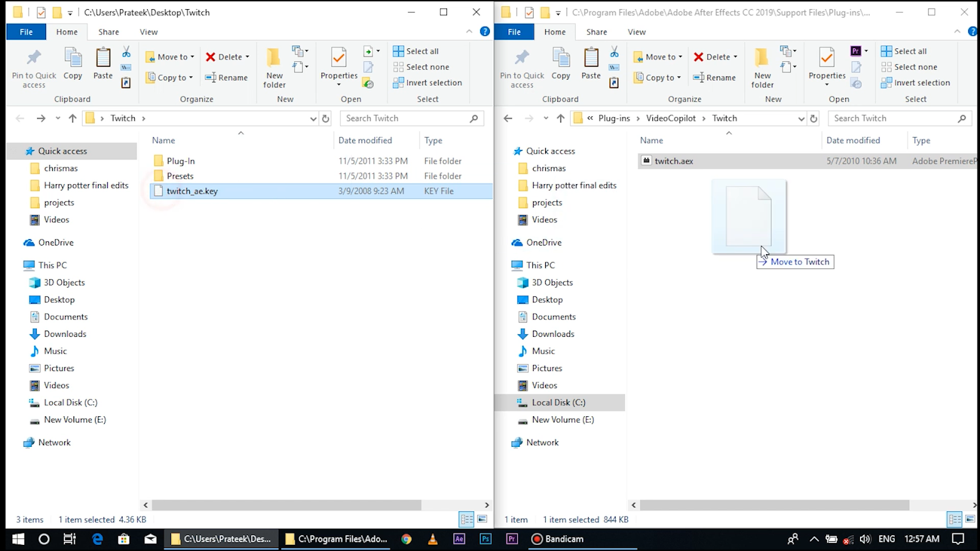Open Microsoft Edge from the taskbar
This screenshot has height=551, width=980.
[97, 539]
